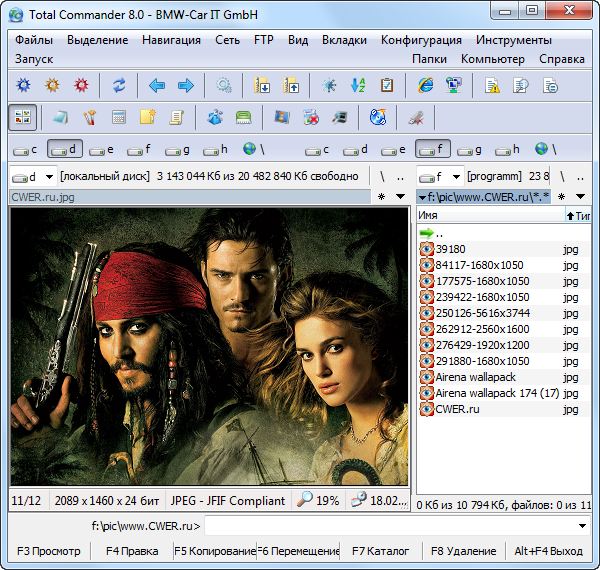The image size is (600, 570).
Task: Toggle the thumbnail view mode button
Action: tap(23, 117)
